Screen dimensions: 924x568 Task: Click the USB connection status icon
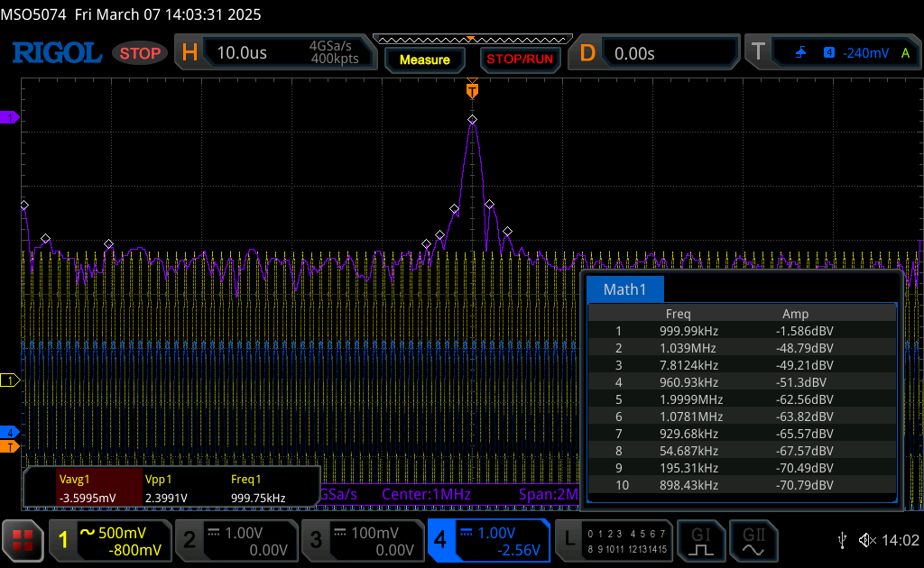tap(842, 540)
